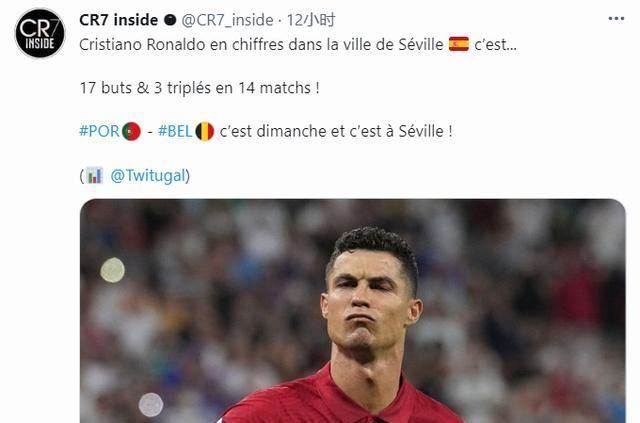Image resolution: width=640 pixels, height=423 pixels.
Task: Click the "c'est dimanche" sentence
Action: point(336,131)
